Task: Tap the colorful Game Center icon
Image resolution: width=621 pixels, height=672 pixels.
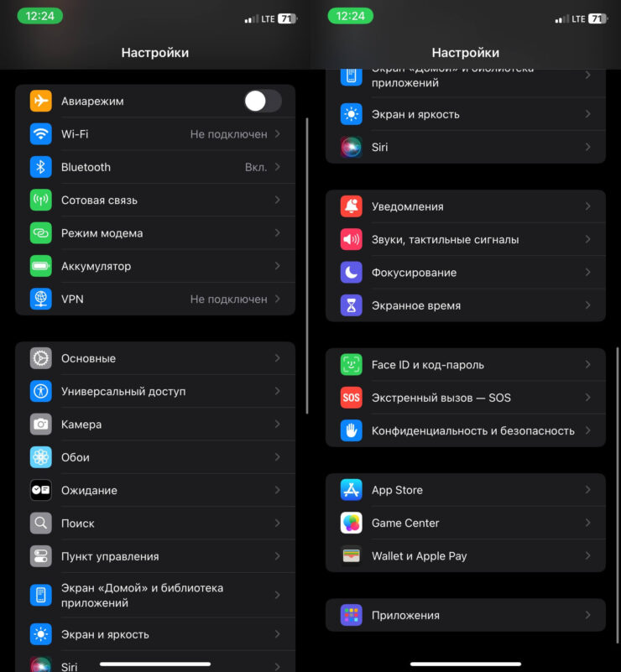Action: click(x=351, y=523)
